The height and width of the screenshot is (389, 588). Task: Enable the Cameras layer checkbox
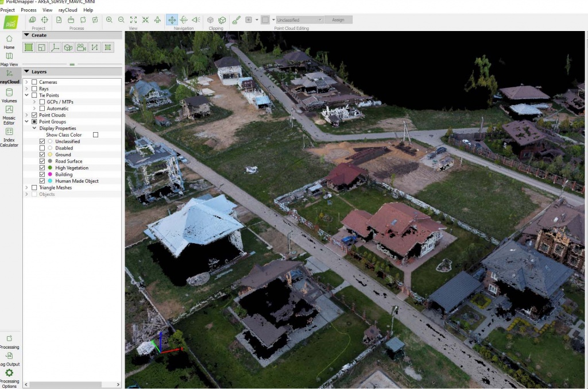[34, 82]
